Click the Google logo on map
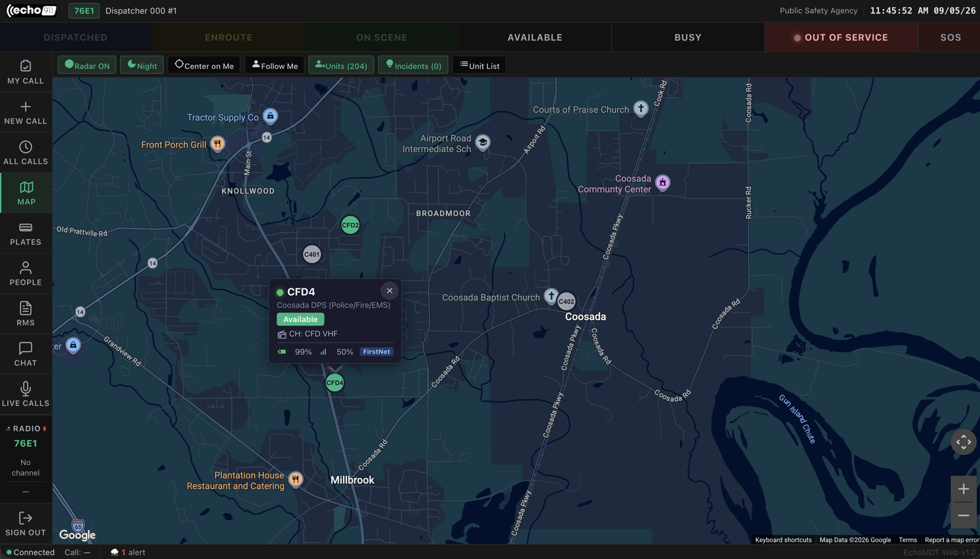Viewport: 980px width, 559px height. click(77, 535)
